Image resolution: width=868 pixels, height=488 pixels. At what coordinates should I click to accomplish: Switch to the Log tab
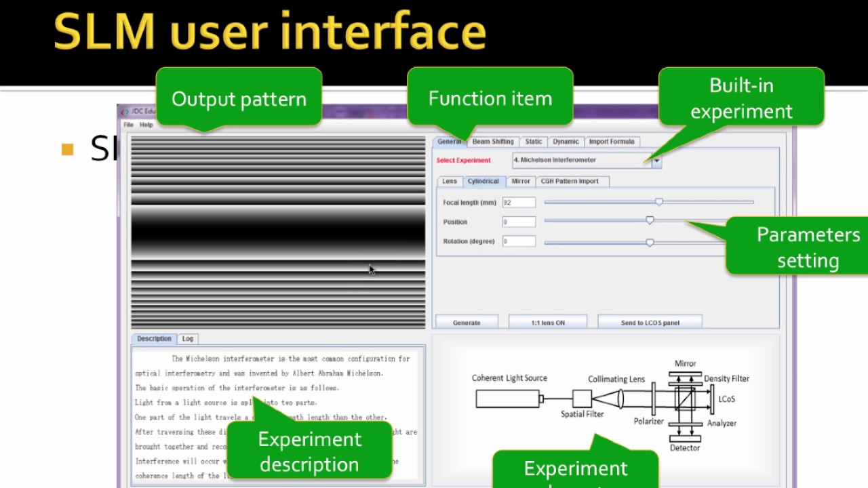pos(188,339)
